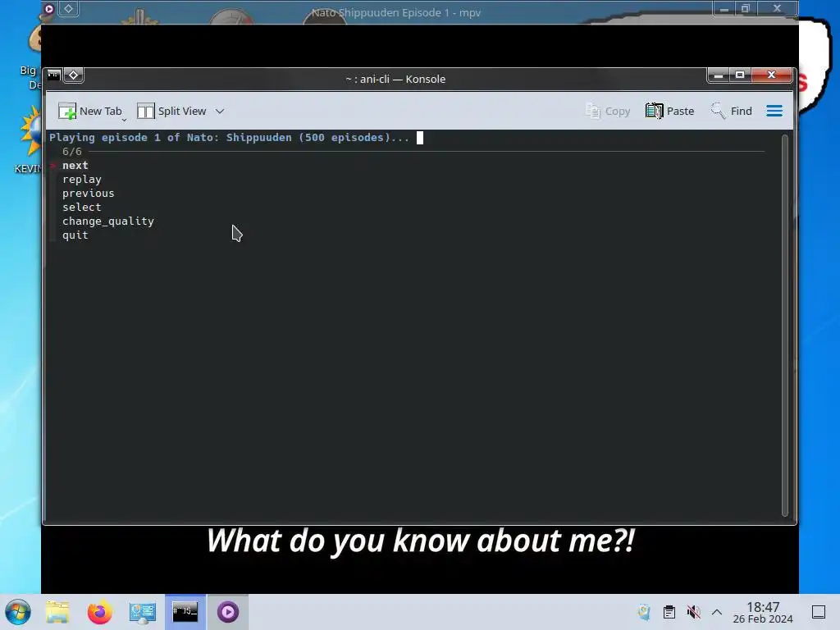Open the Start menu orb

(18, 612)
